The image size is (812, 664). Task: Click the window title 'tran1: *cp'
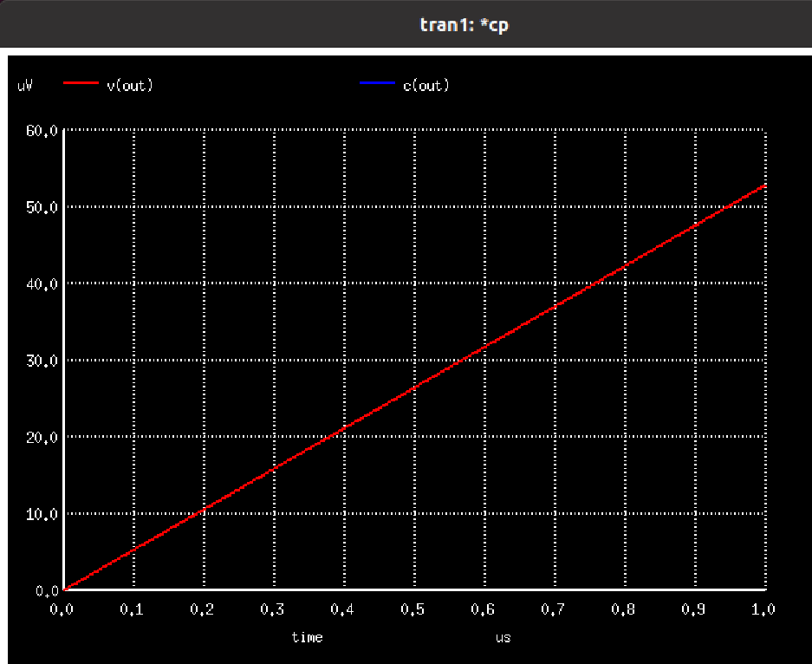click(x=464, y=25)
